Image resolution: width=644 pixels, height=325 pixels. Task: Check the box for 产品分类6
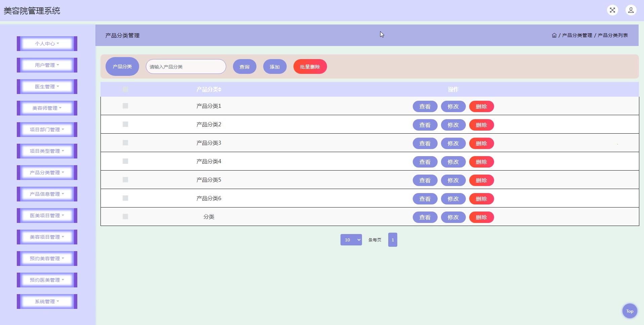tap(125, 198)
